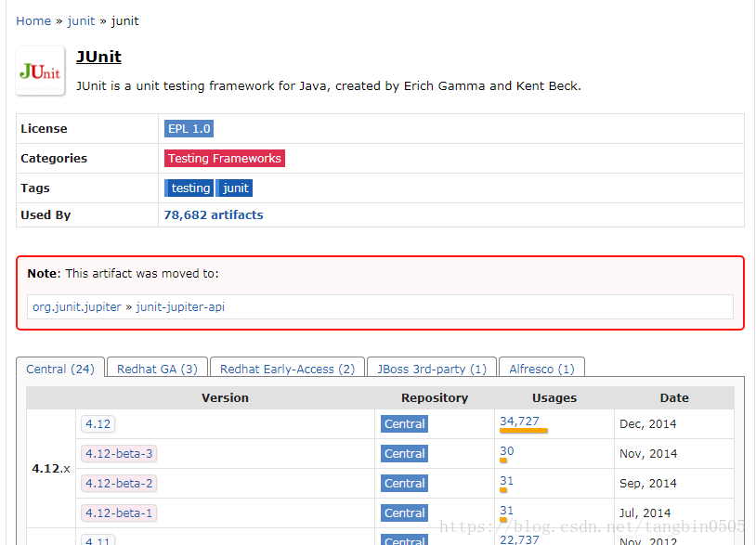The height and width of the screenshot is (545, 756).
Task: Open the 34,727 usages link
Action: (x=520, y=422)
